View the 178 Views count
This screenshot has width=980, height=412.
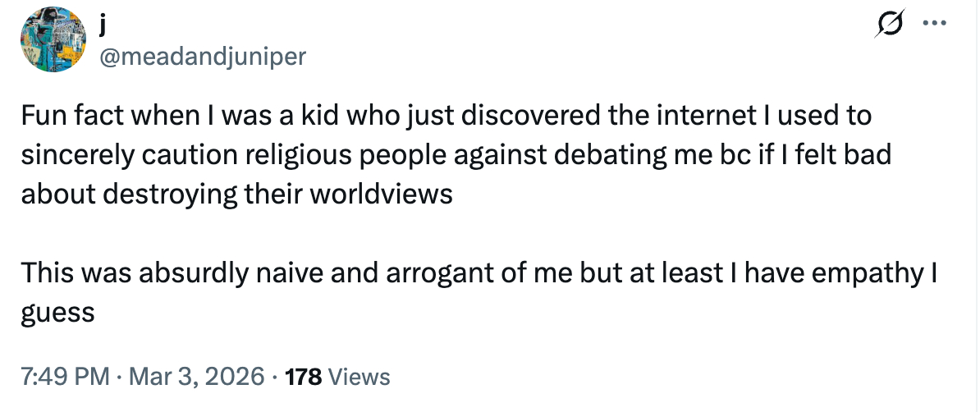point(337,377)
